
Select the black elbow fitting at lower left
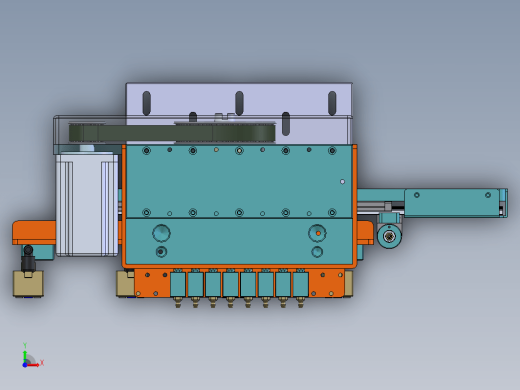click(x=28, y=258)
